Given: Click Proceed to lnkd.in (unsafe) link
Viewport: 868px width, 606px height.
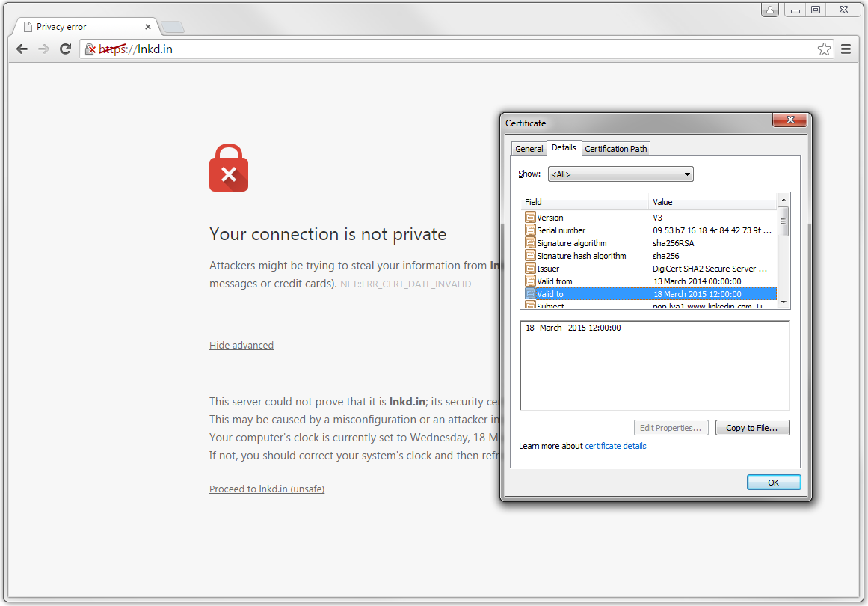Looking at the screenshot, I should point(267,489).
